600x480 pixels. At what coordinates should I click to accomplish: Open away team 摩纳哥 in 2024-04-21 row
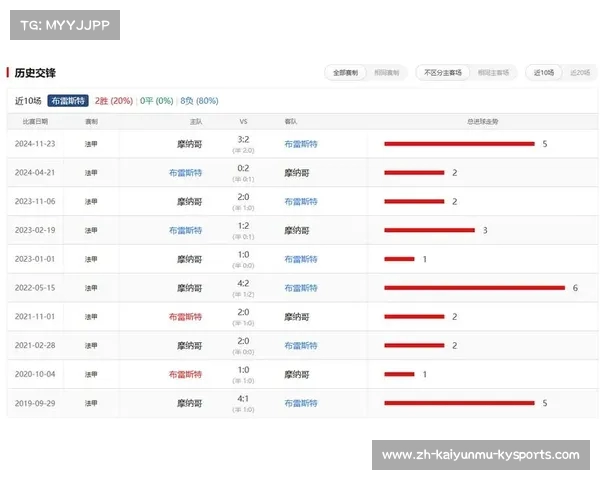(297, 173)
